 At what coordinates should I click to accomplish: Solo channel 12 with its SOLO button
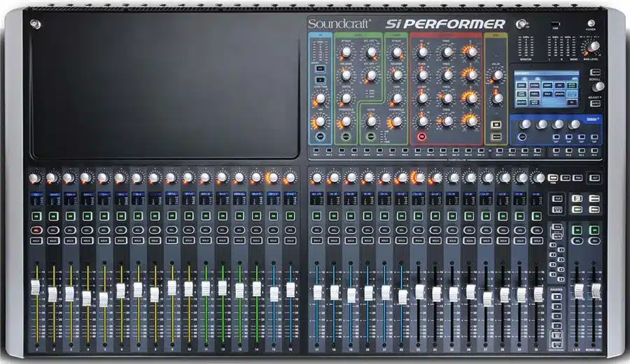223,241
